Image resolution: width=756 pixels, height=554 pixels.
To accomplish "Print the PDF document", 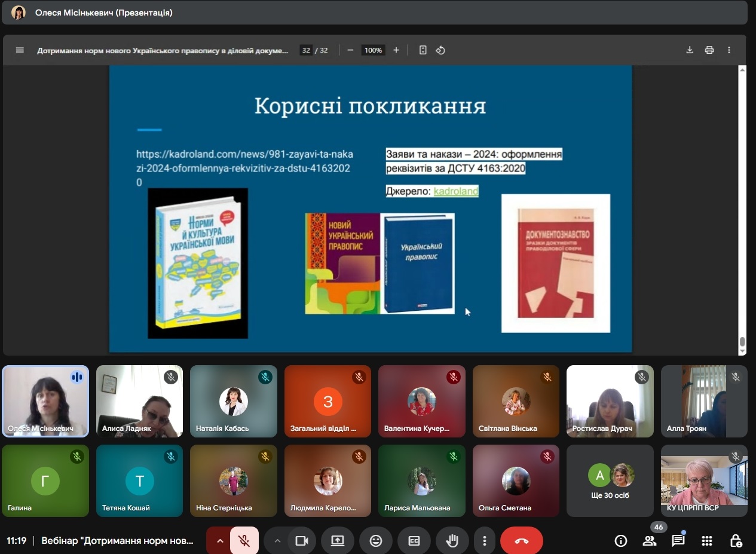I will 709,50.
